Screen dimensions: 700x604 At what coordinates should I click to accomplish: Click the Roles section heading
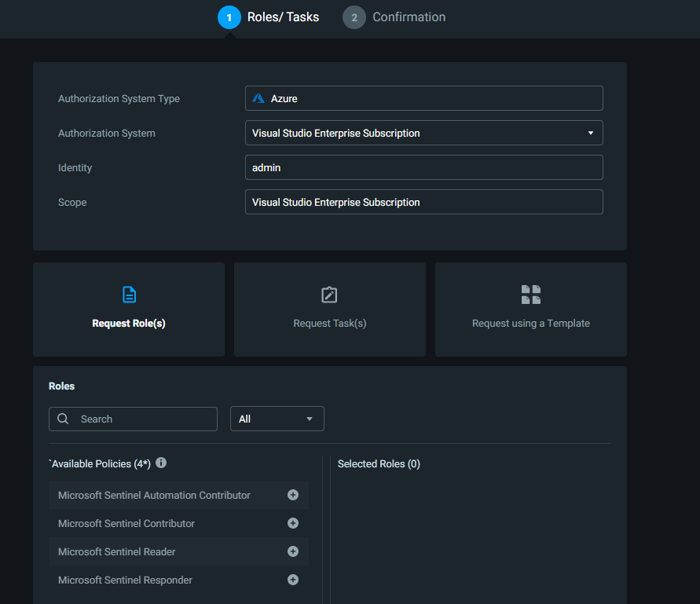click(61, 386)
